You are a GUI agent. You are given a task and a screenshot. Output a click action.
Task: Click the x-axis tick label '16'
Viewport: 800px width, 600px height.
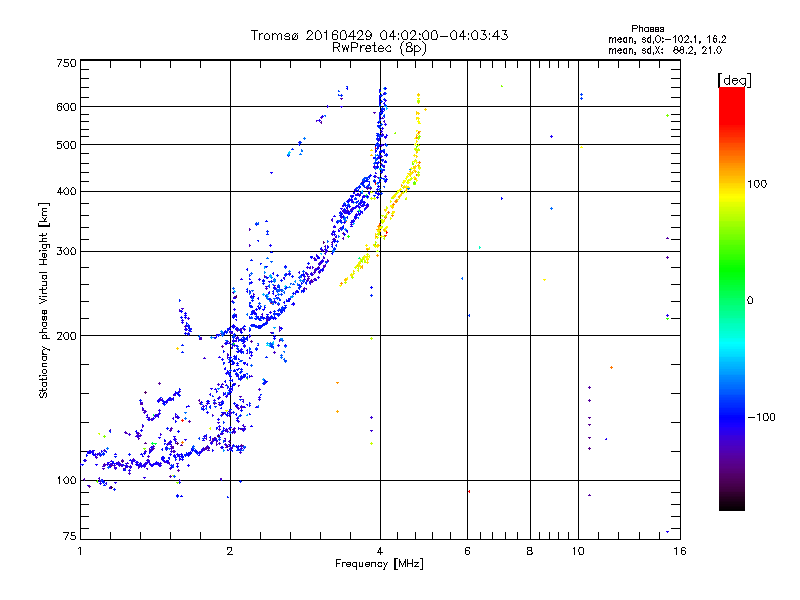pos(680,551)
